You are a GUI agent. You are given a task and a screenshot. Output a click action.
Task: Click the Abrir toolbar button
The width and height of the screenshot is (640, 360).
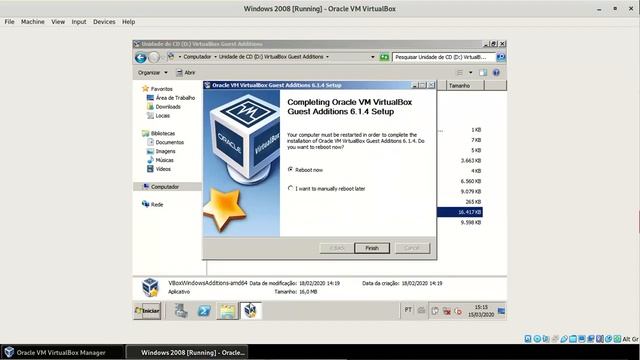click(186, 72)
